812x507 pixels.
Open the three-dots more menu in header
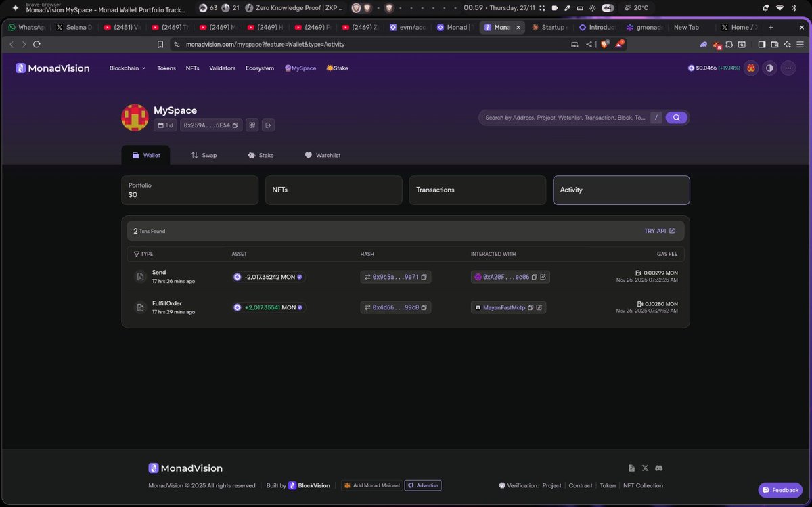788,68
